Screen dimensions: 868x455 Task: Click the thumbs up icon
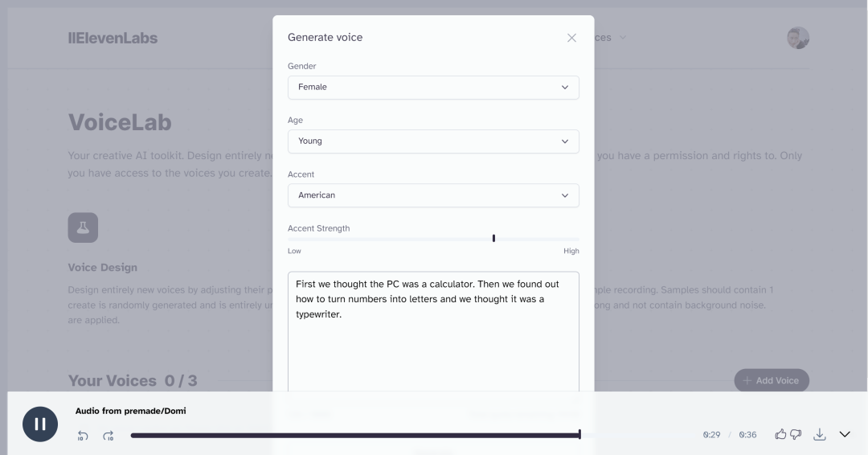[780, 434]
